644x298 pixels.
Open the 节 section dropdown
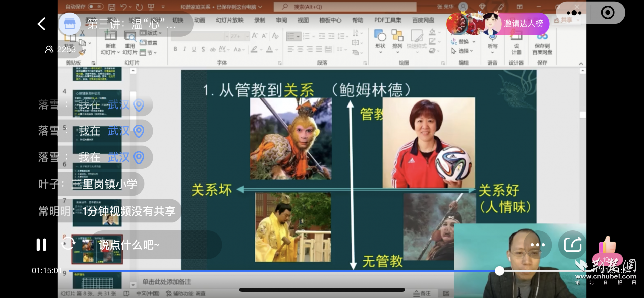point(148,53)
